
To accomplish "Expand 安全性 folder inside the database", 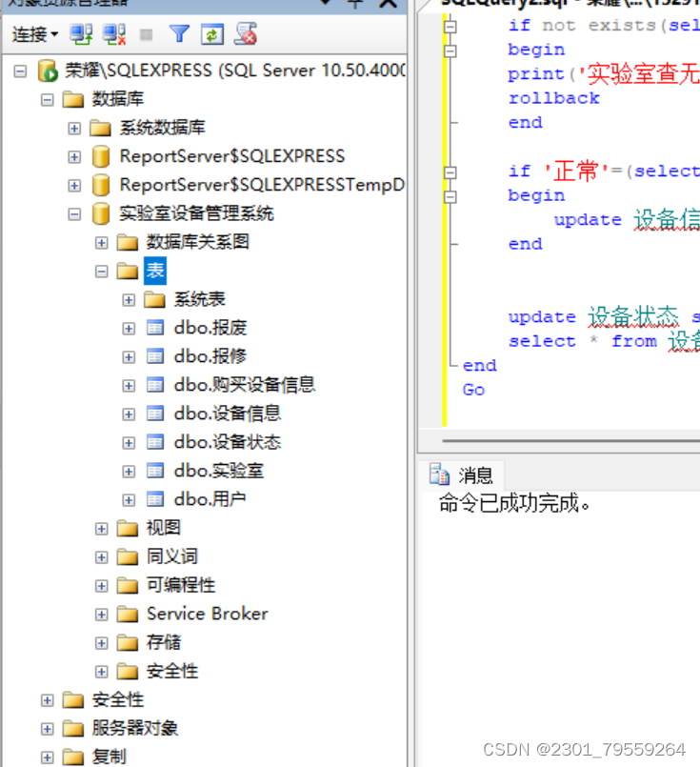I will (x=102, y=672).
